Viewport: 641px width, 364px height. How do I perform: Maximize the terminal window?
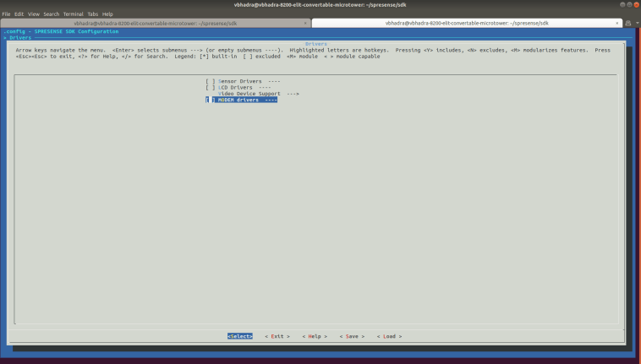click(x=629, y=4)
